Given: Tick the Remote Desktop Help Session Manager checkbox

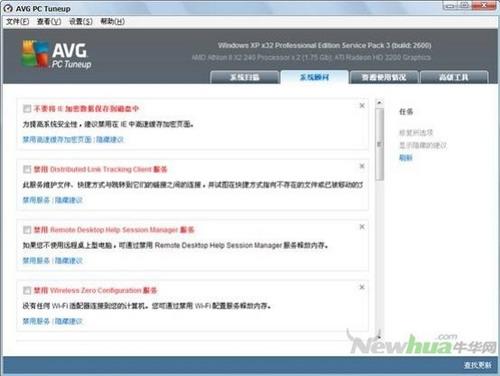Looking at the screenshot, I should [27, 230].
